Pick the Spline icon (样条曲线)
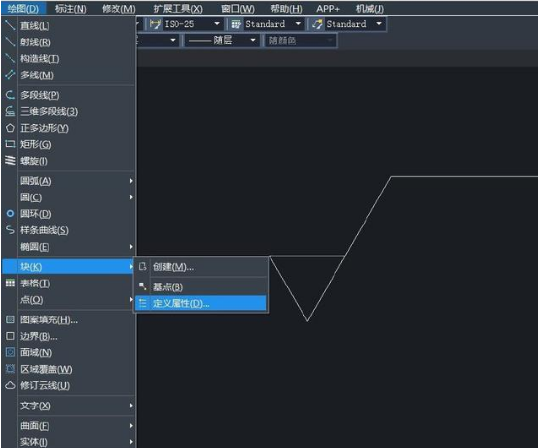Viewport: 538px width, 448px height. pyautogui.click(x=10, y=230)
